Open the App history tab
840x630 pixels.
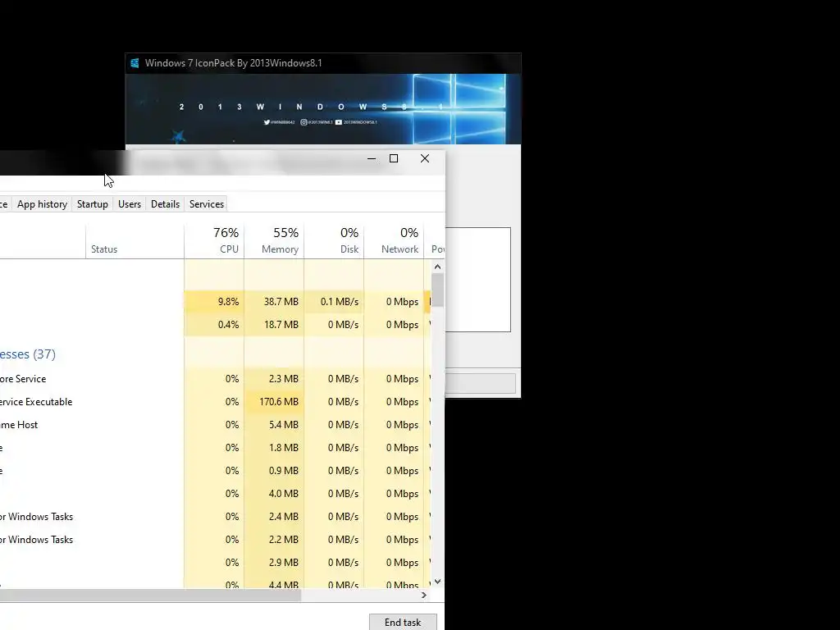click(42, 204)
